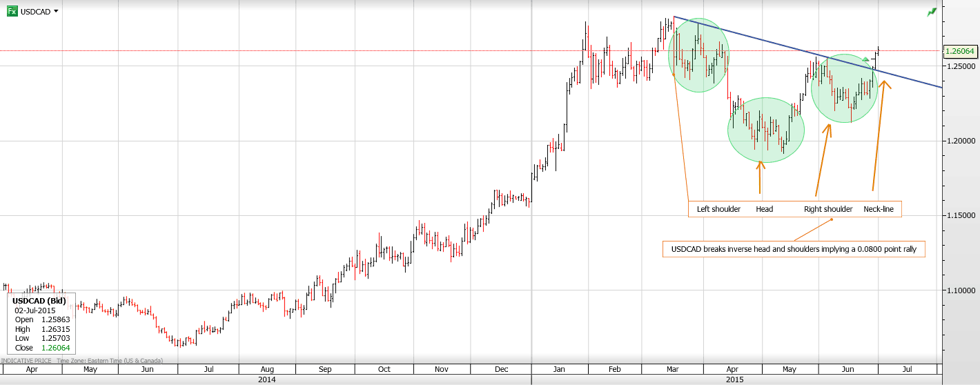The height and width of the screenshot is (385, 980).
Task: Click the 1.15000 level on price axis
Action: click(x=959, y=216)
